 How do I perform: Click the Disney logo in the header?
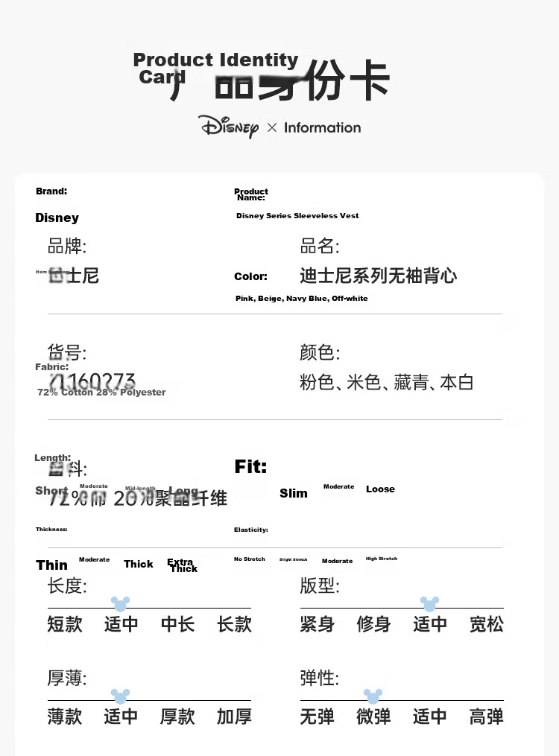(x=229, y=127)
